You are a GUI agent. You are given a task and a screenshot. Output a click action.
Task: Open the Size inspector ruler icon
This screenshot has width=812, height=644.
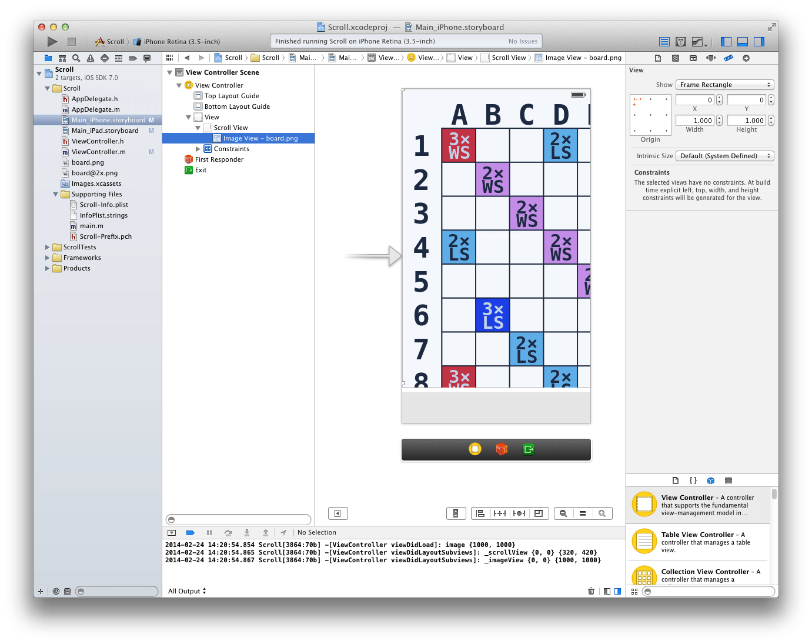tap(729, 58)
